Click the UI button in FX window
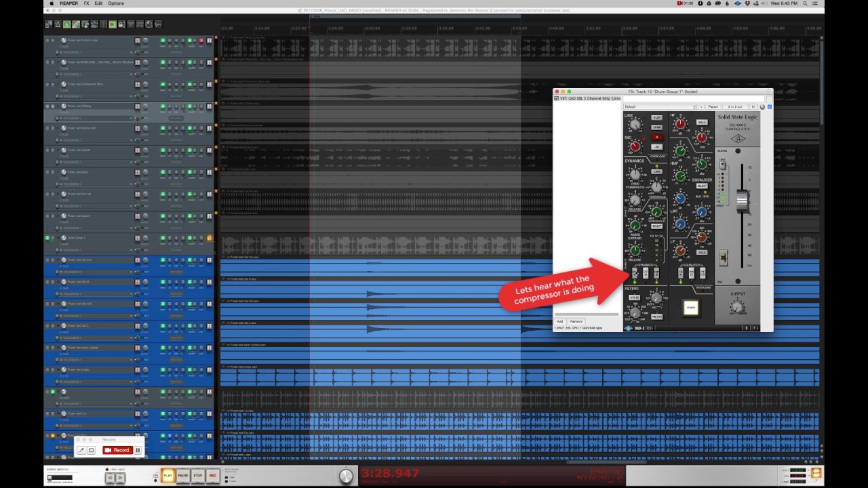 (753, 106)
